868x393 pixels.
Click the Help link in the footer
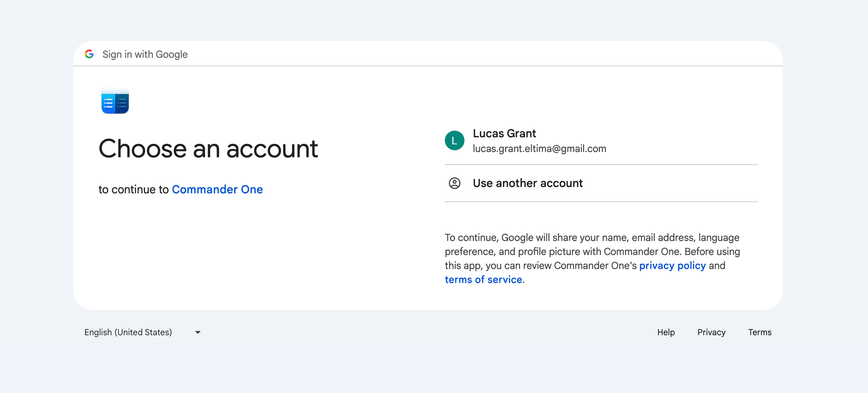click(x=666, y=332)
